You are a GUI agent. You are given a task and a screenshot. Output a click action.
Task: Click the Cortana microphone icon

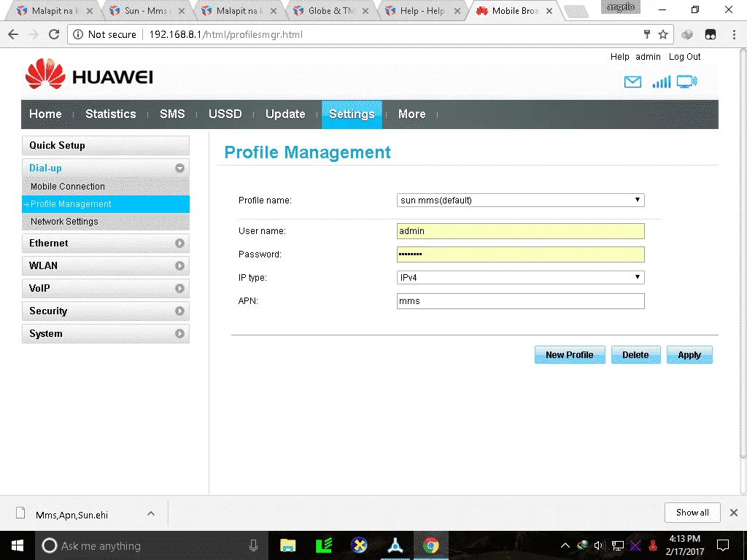tap(253, 545)
